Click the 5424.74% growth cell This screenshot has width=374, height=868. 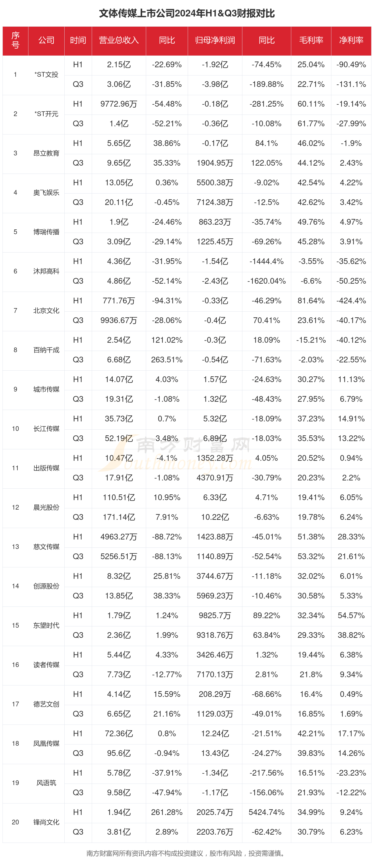267,812
